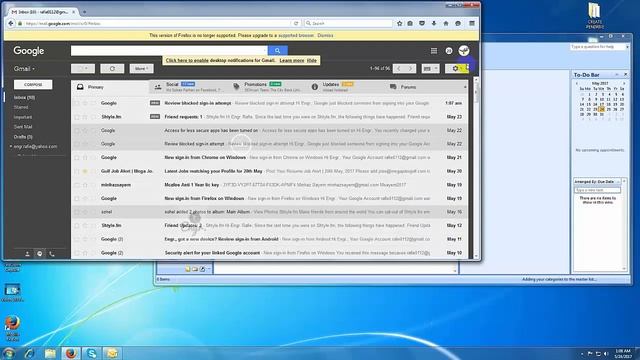The width and height of the screenshot is (640, 360).
Task: Open Skype from the taskbar
Action: point(92,353)
